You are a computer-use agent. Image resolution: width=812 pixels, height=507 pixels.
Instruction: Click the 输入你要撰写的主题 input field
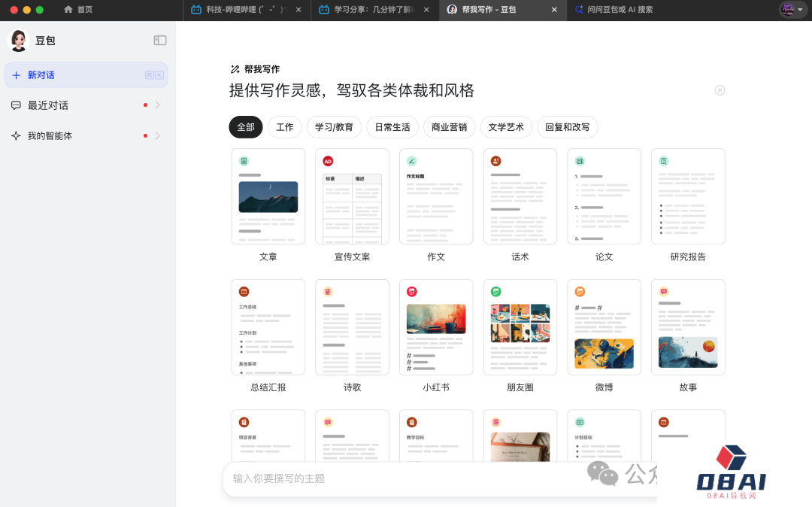click(x=398, y=478)
